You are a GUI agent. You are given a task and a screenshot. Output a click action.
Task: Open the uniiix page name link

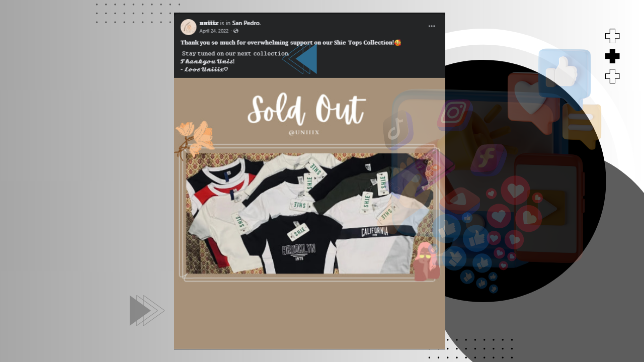(209, 23)
